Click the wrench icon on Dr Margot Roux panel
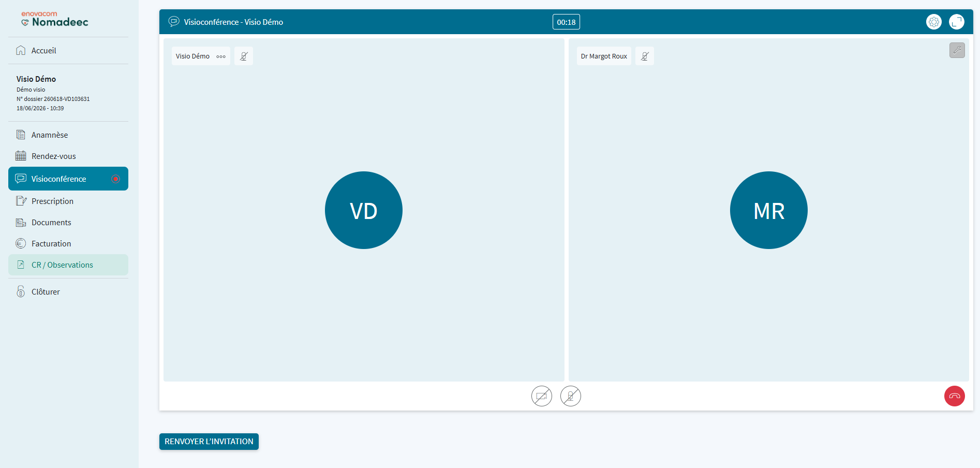The image size is (980, 468). coord(957,50)
